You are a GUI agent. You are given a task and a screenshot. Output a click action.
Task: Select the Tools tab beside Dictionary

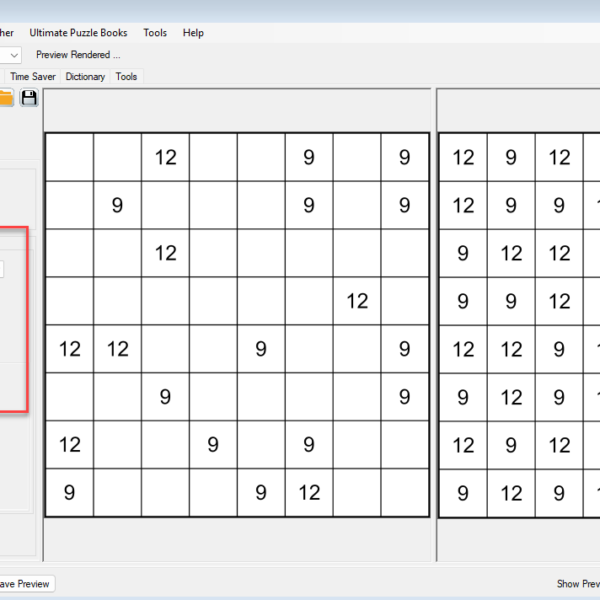(126, 76)
